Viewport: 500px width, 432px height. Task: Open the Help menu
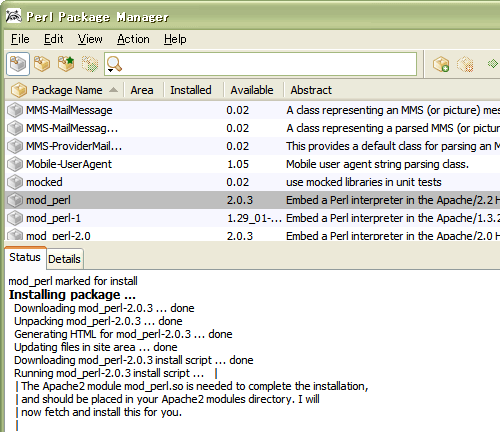(175, 39)
